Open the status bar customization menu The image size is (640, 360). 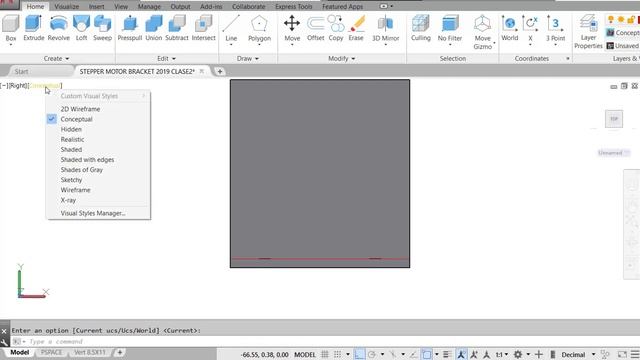pyautogui.click(x=635, y=354)
